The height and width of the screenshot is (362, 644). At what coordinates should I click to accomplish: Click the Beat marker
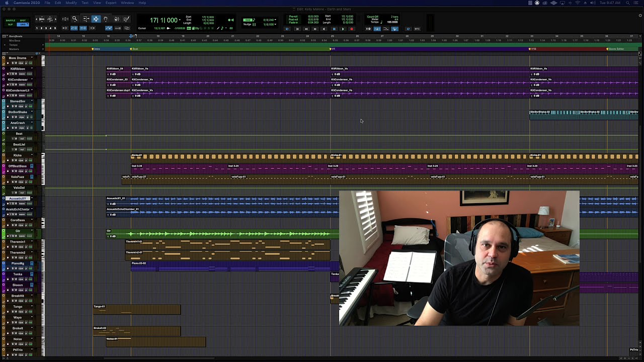point(134,49)
